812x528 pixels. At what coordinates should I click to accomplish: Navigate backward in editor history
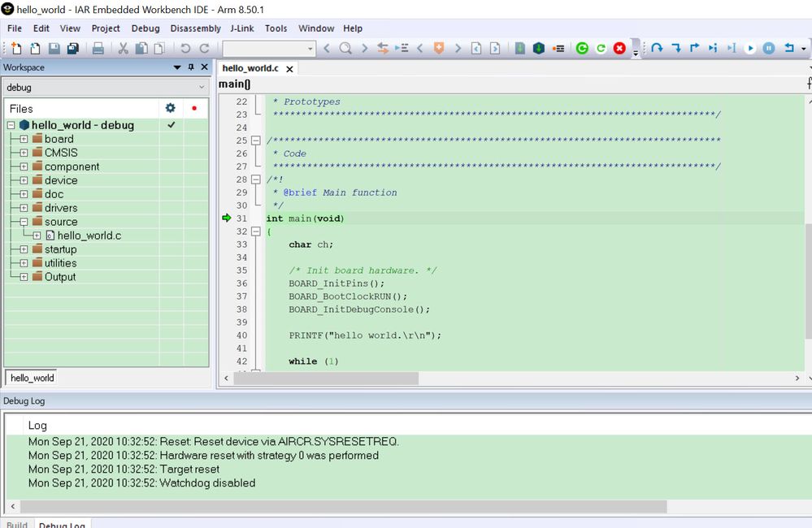tap(476, 48)
